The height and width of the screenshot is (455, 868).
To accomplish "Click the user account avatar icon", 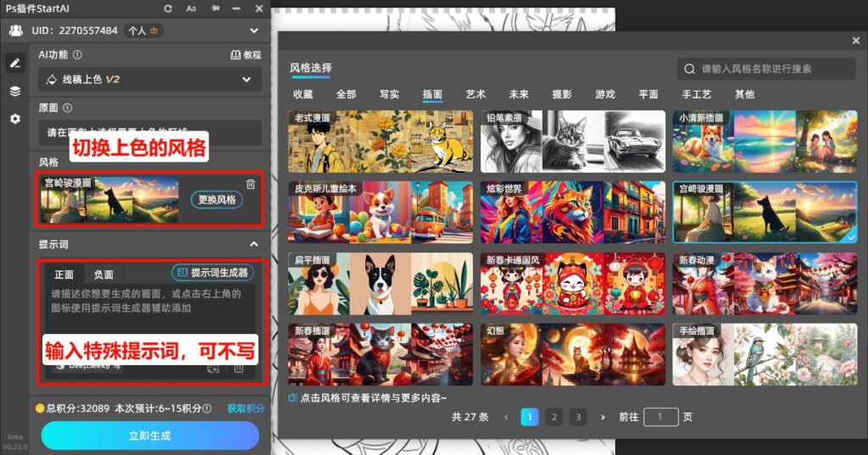I will click(x=15, y=31).
